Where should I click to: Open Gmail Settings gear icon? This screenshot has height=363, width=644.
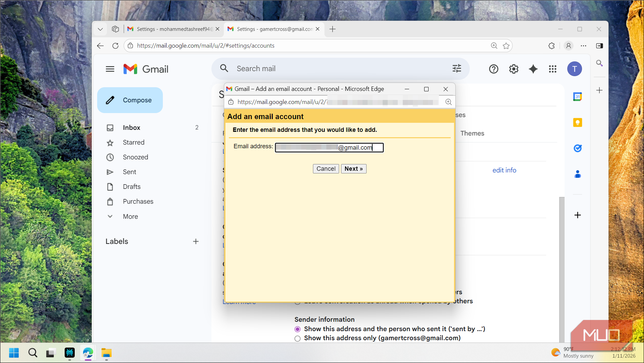pos(514,69)
